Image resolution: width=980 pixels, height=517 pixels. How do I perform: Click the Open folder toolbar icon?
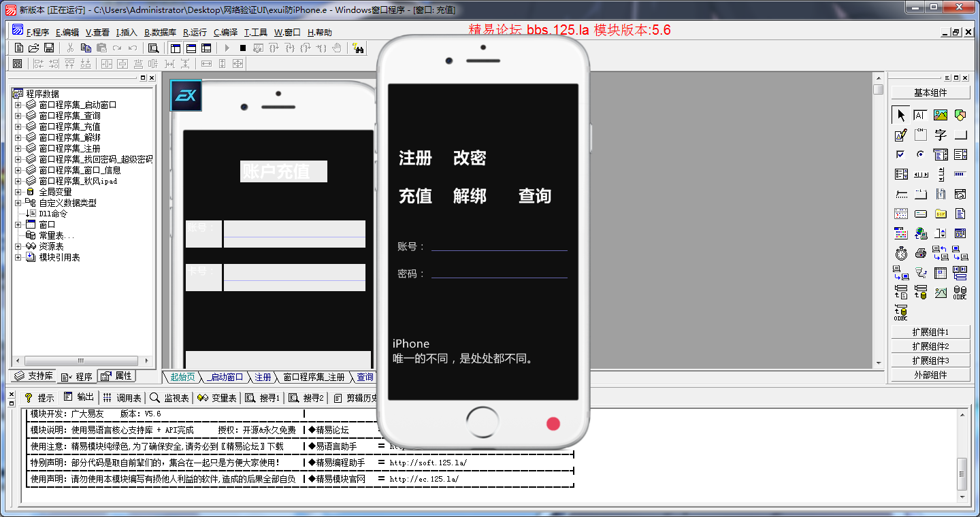tap(33, 48)
